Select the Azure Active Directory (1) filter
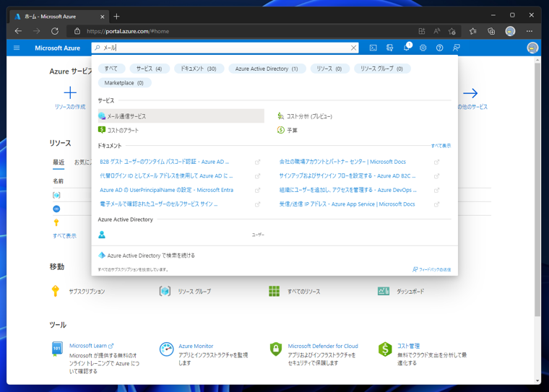The image size is (549, 392). coord(267,69)
